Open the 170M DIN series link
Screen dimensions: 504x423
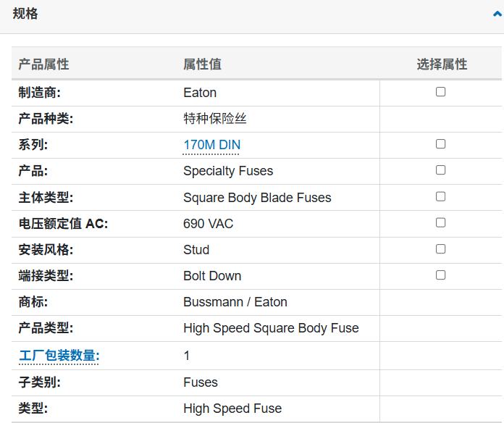point(211,145)
